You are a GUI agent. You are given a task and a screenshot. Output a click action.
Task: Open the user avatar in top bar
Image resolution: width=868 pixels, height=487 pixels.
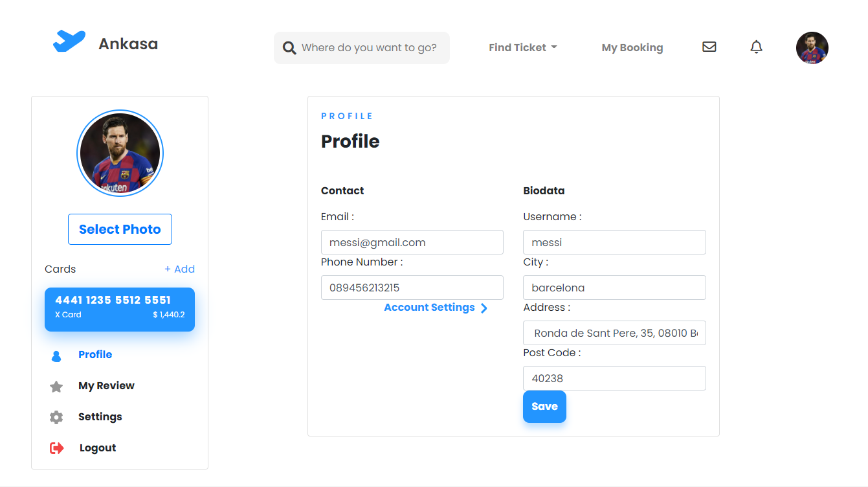coord(812,48)
